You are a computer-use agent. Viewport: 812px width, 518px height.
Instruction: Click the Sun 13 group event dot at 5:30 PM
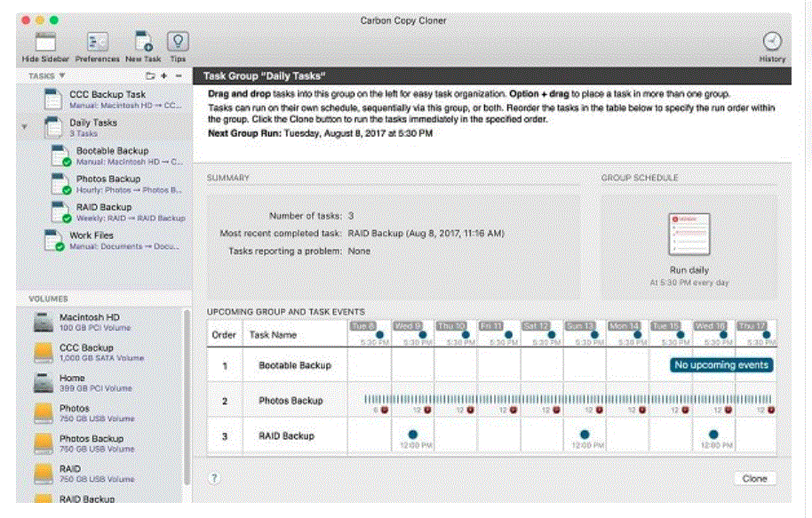click(594, 335)
